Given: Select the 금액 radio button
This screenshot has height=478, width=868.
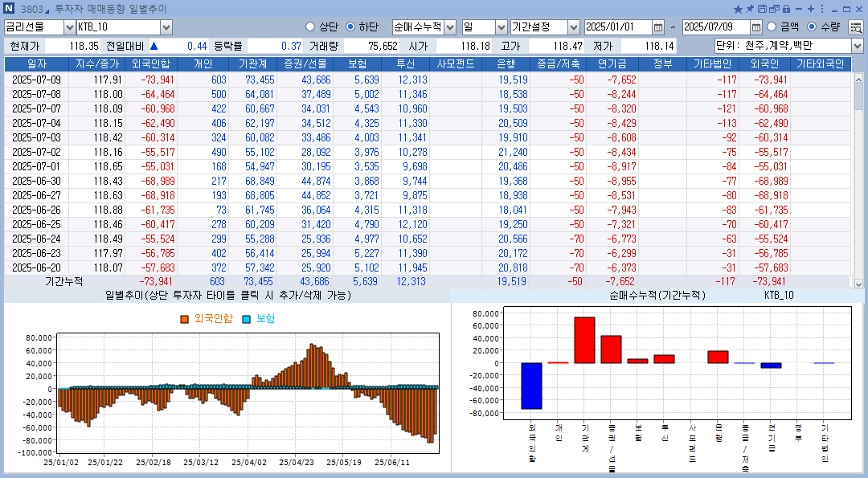Looking at the screenshot, I should click(772, 27).
